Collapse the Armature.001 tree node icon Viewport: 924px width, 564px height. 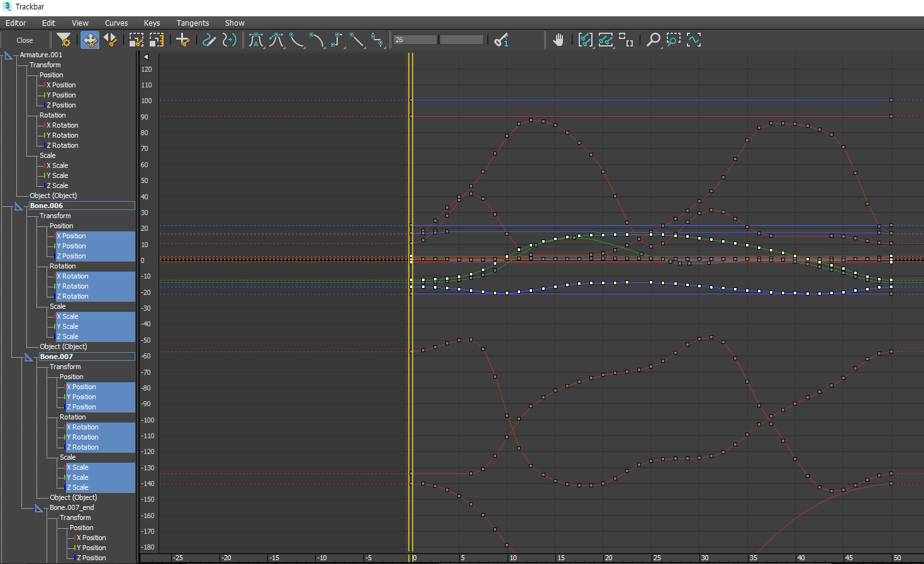coord(9,55)
